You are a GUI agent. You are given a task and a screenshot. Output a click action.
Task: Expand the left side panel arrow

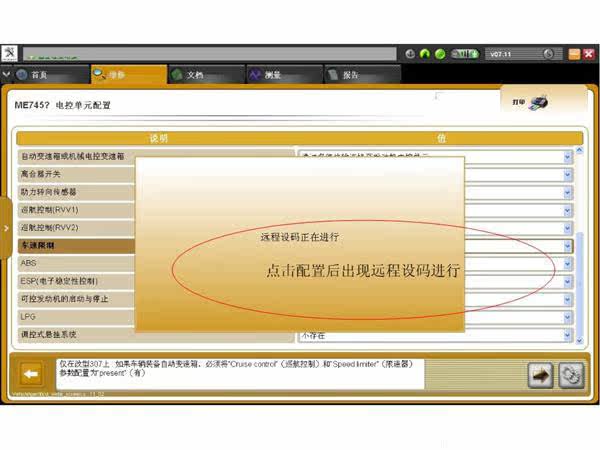tap(6, 228)
